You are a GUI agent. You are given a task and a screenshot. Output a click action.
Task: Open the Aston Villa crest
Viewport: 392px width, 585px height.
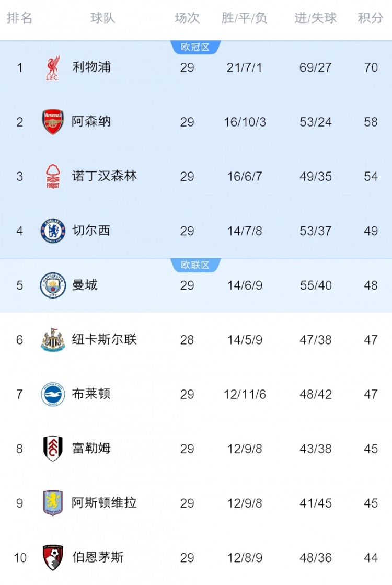point(53,503)
